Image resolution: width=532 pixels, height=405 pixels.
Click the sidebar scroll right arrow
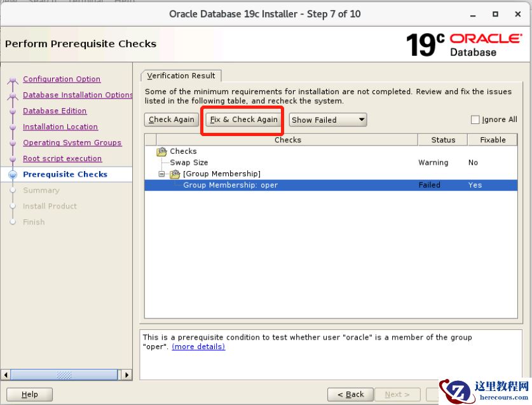(x=127, y=374)
